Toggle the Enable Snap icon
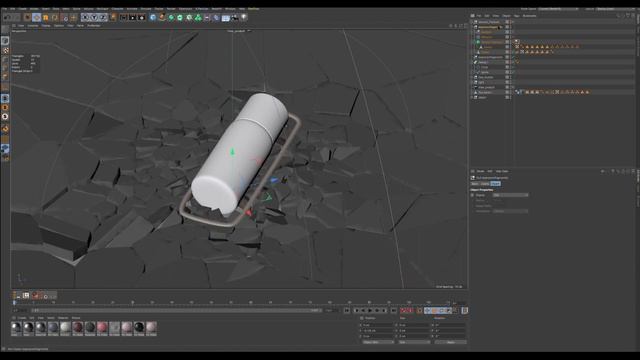Viewport: 640px width, 360px height. pyautogui.click(x=5, y=129)
